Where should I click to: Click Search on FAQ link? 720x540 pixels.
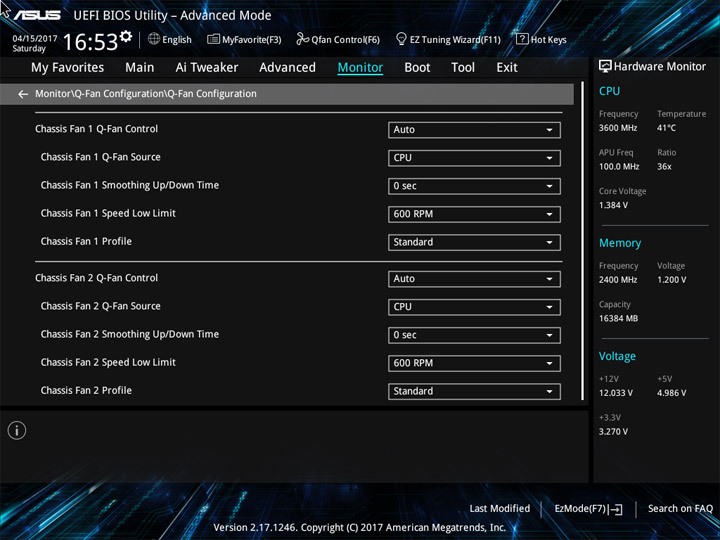pyautogui.click(x=680, y=509)
